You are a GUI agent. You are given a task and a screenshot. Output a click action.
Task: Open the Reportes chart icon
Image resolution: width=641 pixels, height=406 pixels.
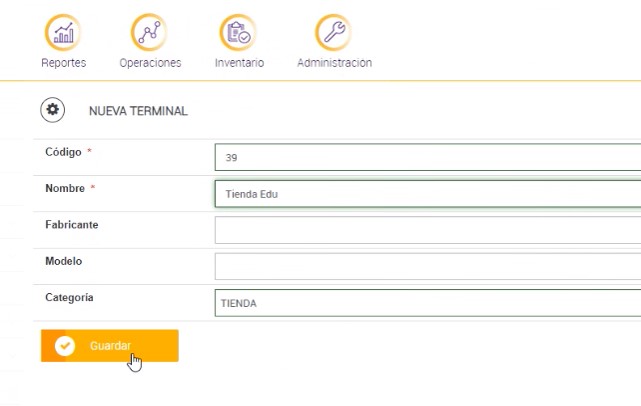pos(63,32)
